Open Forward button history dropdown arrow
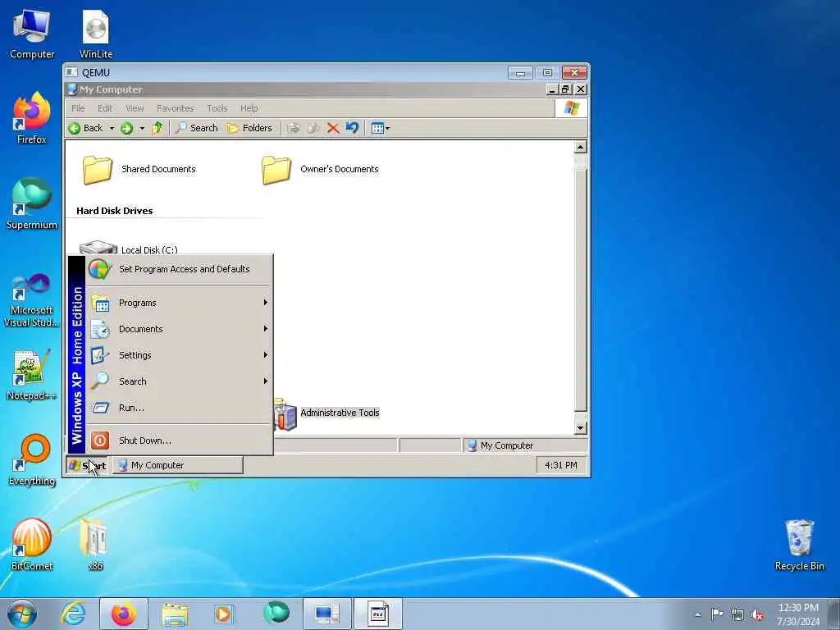 (142, 128)
